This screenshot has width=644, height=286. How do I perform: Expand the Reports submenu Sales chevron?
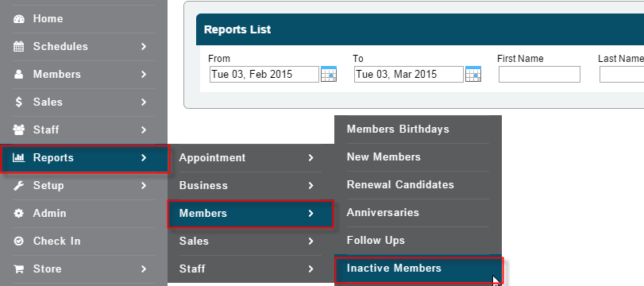click(311, 242)
